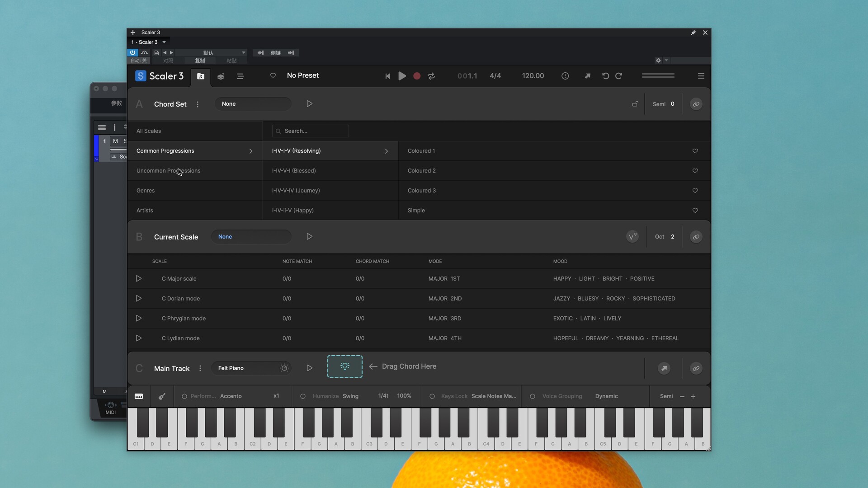Select the Genres category
The width and height of the screenshot is (868, 488).
point(195,191)
